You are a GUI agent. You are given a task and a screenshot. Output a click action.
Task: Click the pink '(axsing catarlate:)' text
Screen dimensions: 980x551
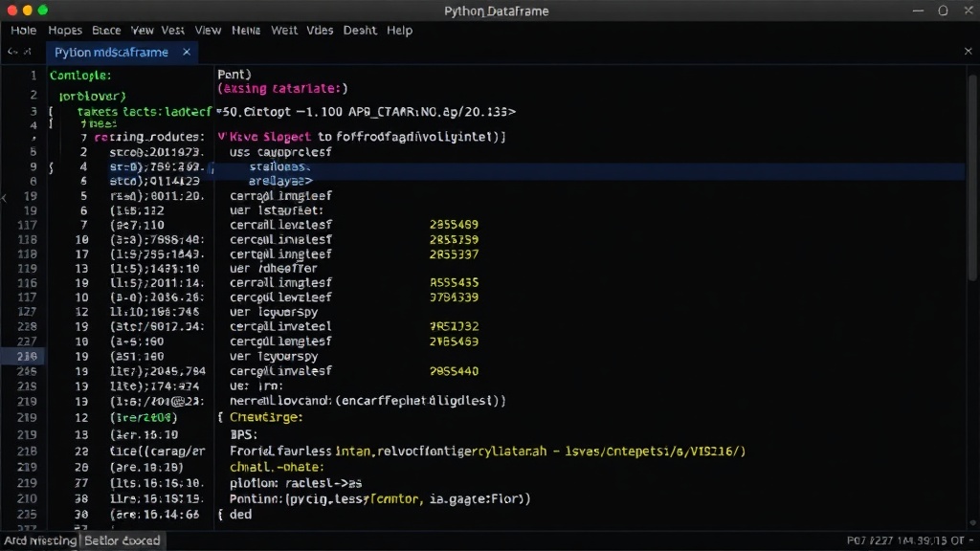click(x=282, y=89)
